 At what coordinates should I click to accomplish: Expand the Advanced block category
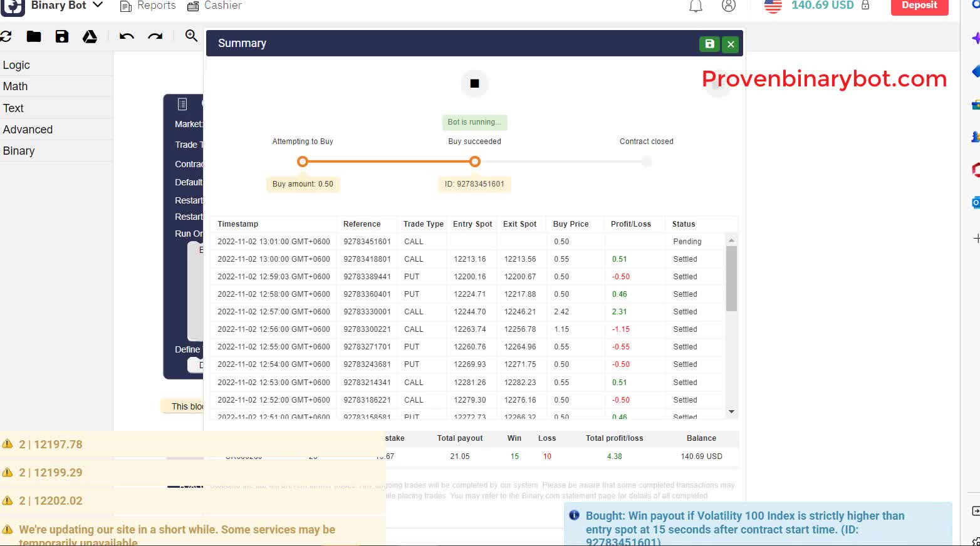(28, 129)
